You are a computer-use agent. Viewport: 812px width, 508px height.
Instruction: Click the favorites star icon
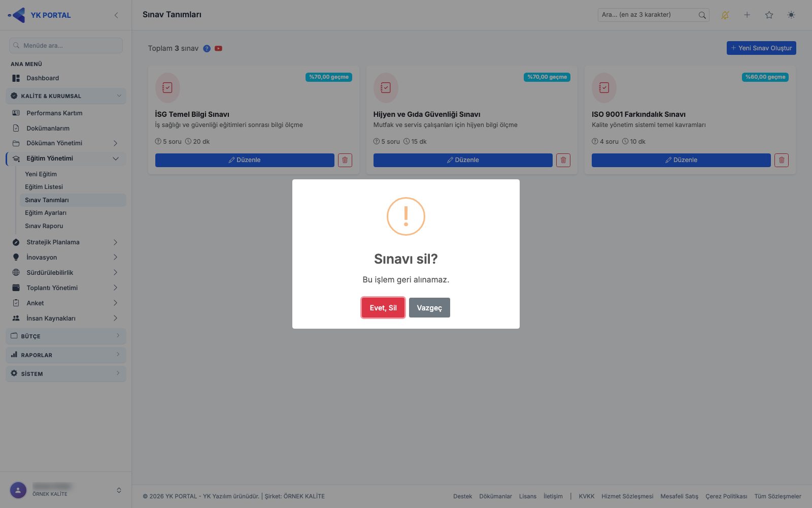point(769,15)
